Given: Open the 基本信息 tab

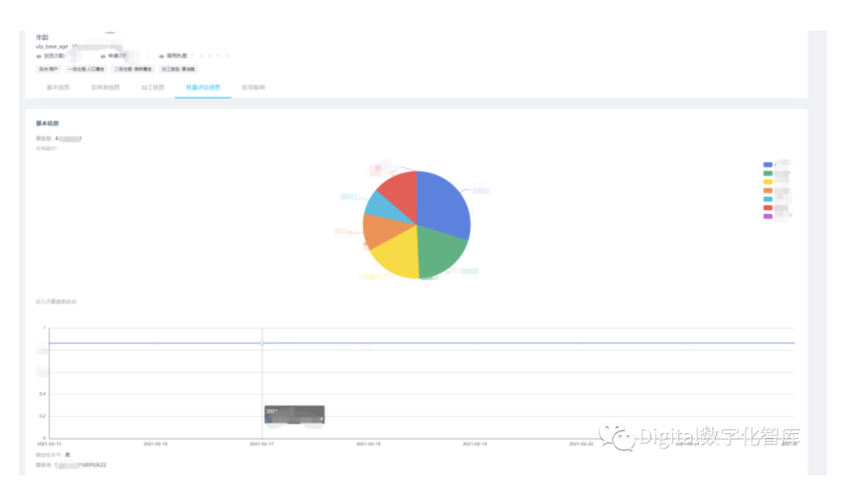Looking at the screenshot, I should 57,88.
